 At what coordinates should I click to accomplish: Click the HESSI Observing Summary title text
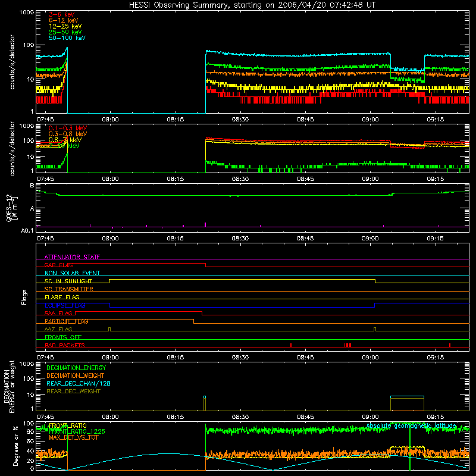tap(252, 5)
